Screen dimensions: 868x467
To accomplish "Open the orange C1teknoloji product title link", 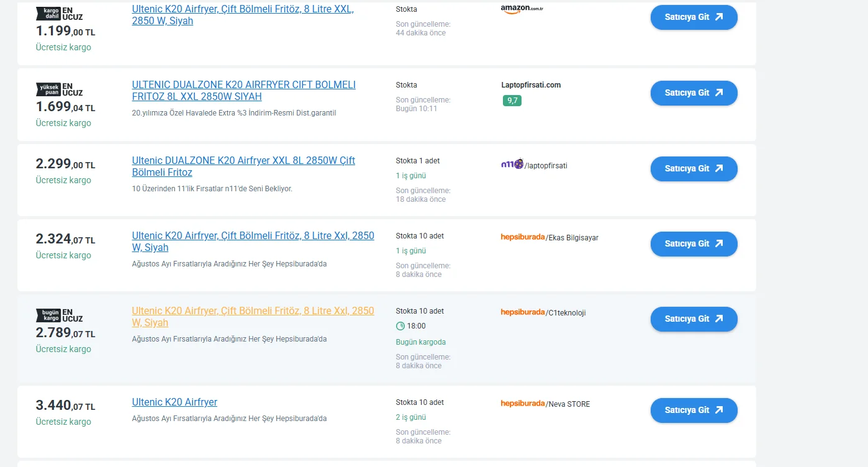I will click(253, 317).
